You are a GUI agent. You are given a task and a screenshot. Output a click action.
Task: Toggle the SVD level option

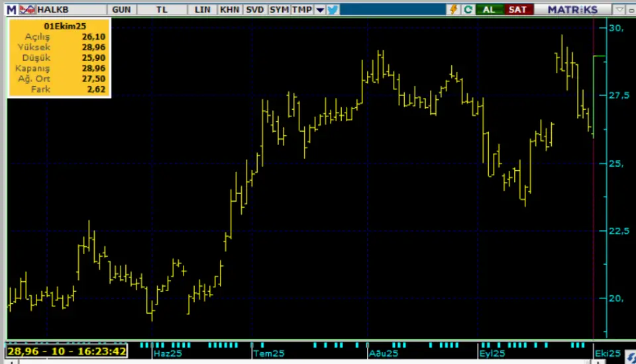[x=255, y=9]
